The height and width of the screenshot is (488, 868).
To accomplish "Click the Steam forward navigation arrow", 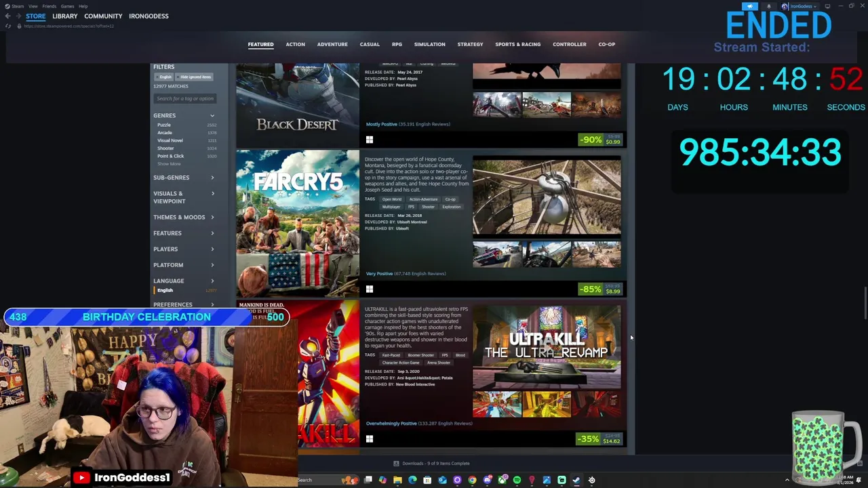I will click(x=18, y=16).
